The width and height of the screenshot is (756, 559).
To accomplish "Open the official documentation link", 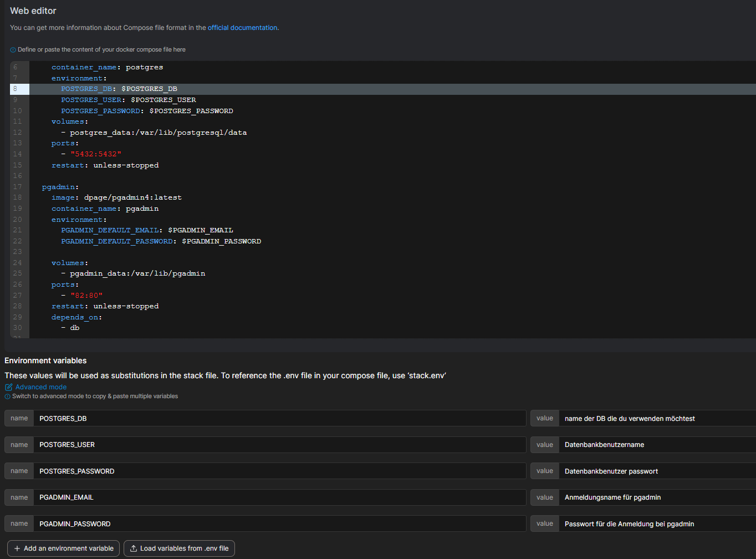I will (242, 28).
